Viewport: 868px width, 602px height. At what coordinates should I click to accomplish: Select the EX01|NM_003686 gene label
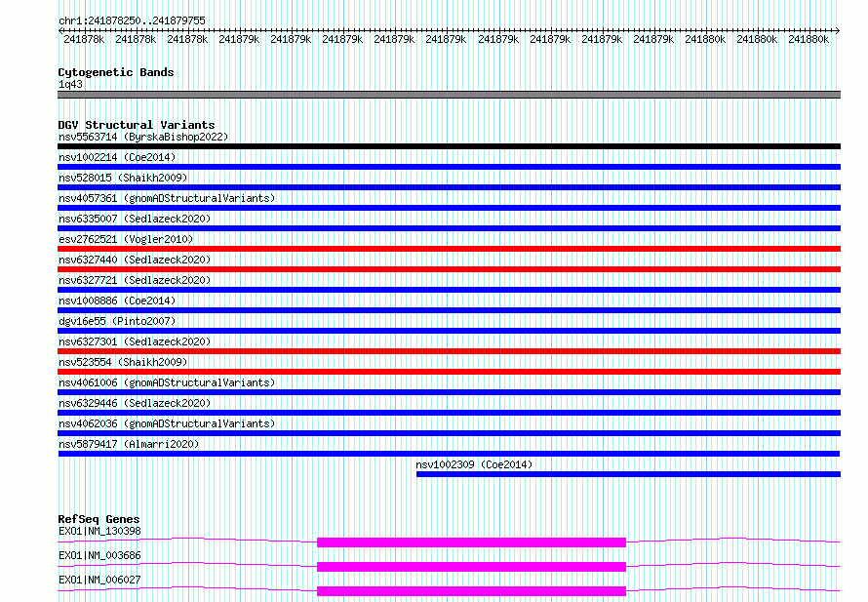point(99,555)
